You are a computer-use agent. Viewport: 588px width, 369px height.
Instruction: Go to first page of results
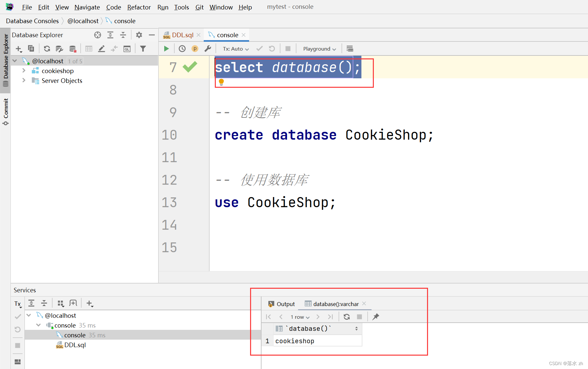[268, 317]
